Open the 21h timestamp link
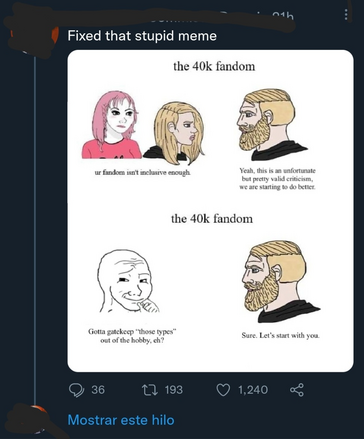This screenshot has width=364, height=439. 283,15
